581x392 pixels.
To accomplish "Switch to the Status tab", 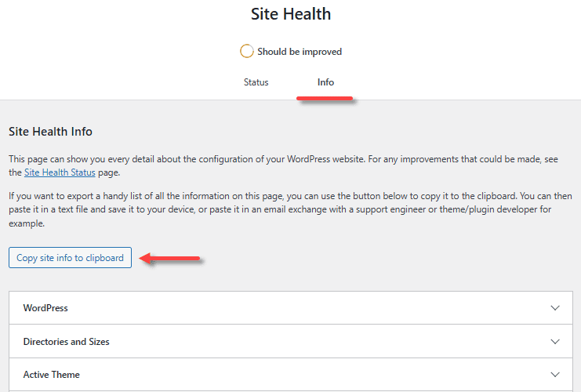I will (x=256, y=82).
